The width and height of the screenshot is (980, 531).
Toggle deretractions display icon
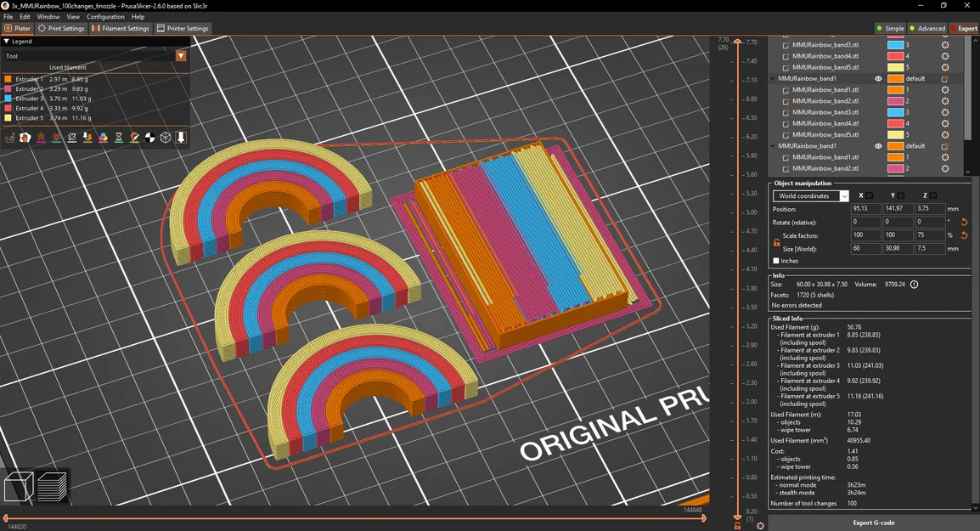pyautogui.click(x=58, y=137)
